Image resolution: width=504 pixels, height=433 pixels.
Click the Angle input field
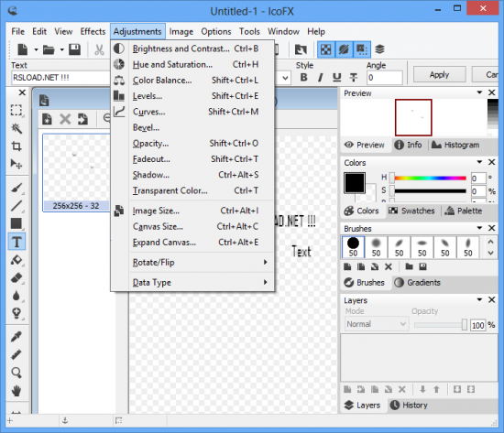pyautogui.click(x=385, y=78)
